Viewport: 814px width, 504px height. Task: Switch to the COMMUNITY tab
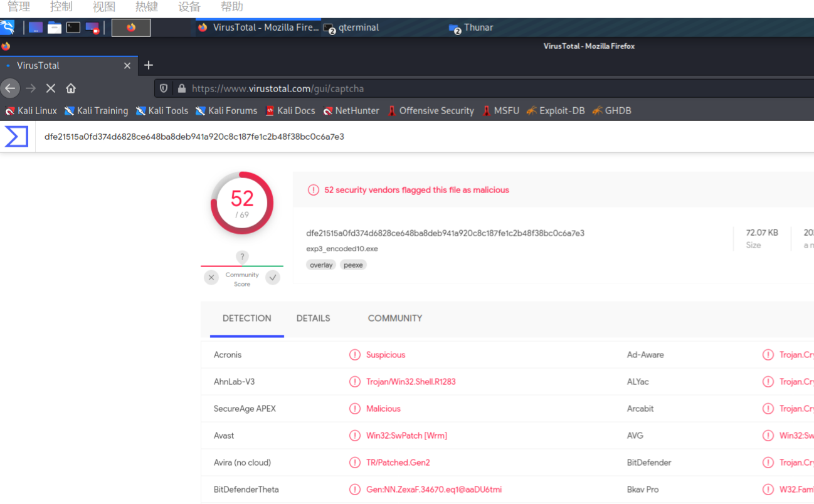395,318
